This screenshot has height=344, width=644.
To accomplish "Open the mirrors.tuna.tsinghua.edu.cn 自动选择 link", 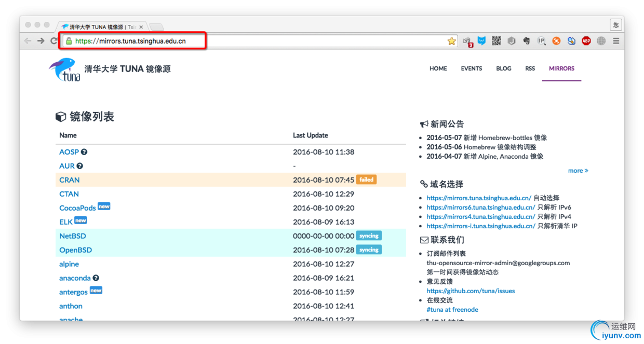I will (x=479, y=198).
